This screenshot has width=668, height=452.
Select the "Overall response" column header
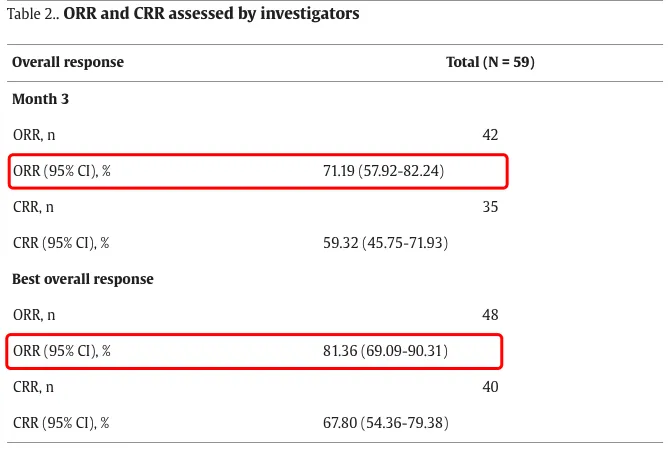point(68,62)
